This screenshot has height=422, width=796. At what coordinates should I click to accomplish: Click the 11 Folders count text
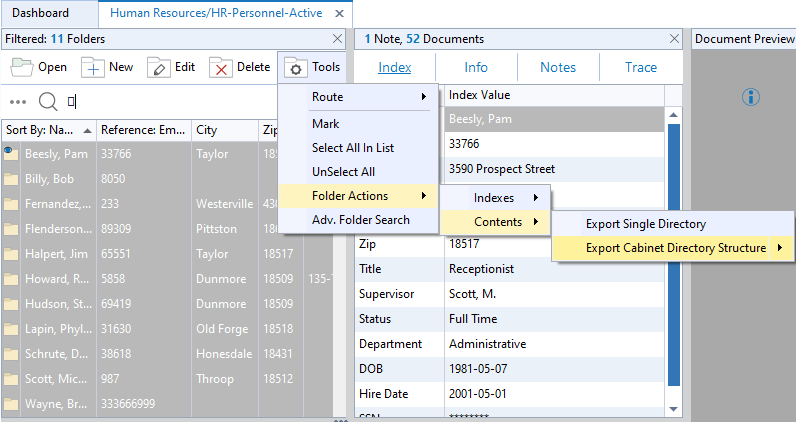[x=78, y=39]
